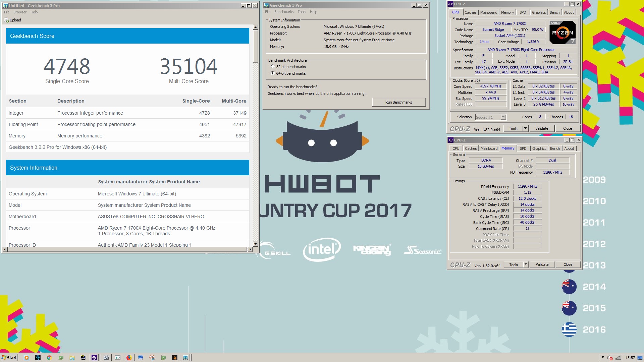Open Windows Media Player from the taskbar
The height and width of the screenshot is (362, 644).
pos(26,358)
